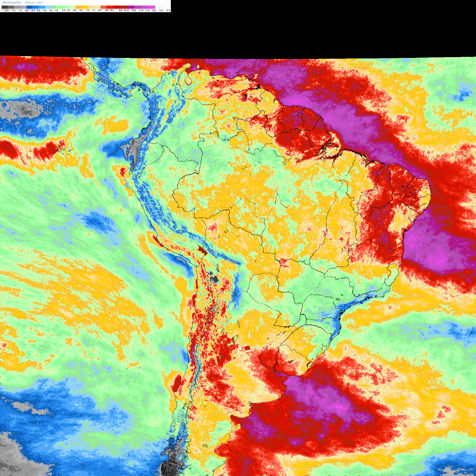The image size is (476, 476).
Task: Pick the orange legend swatch before 6.5
Action: point(79,7)
